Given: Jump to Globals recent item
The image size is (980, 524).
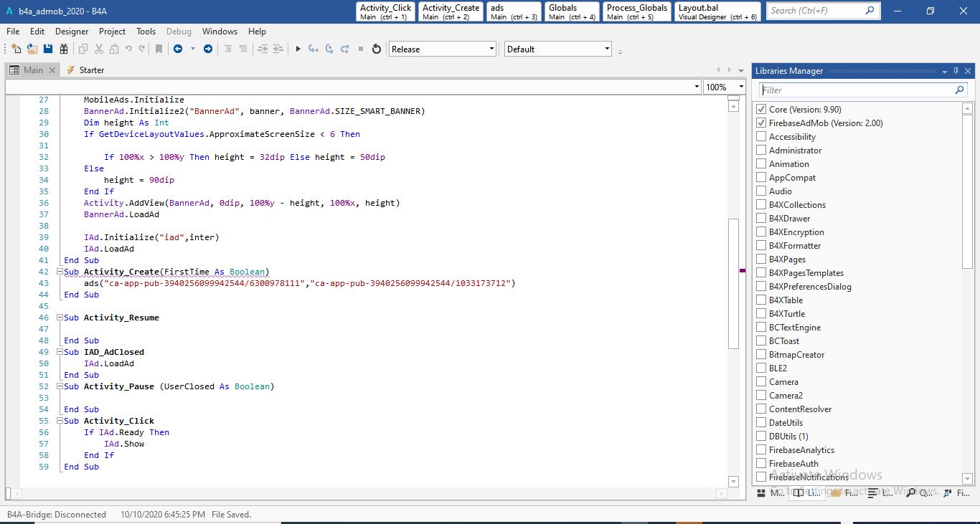Looking at the screenshot, I should (x=573, y=12).
